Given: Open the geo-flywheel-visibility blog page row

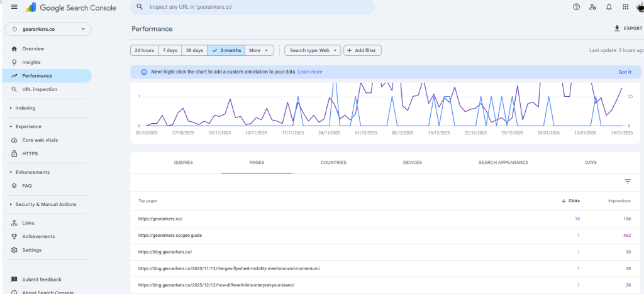Looking at the screenshot, I should [x=386, y=269].
